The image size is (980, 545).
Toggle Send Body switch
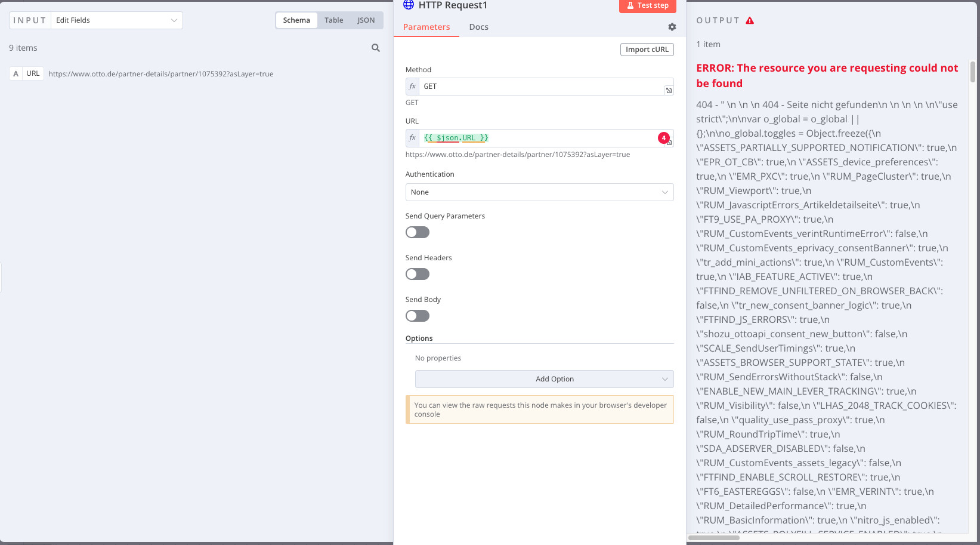[418, 316]
